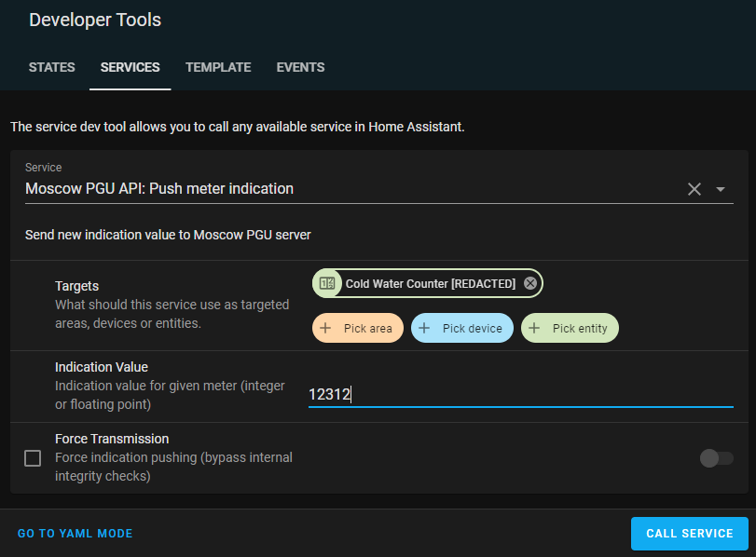The width and height of the screenshot is (756, 557).
Task: Click the Indication Value label
Action: coord(102,367)
